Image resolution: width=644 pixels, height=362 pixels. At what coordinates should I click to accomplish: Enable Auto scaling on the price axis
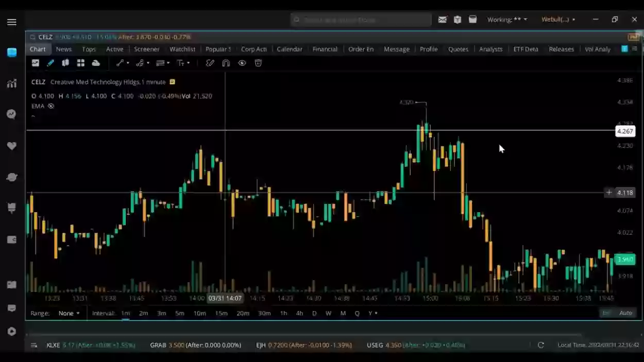coord(626,313)
